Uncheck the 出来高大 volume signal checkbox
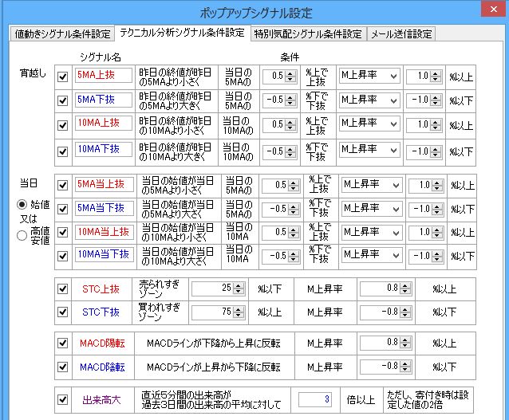509x420 pixels. [x=63, y=399]
